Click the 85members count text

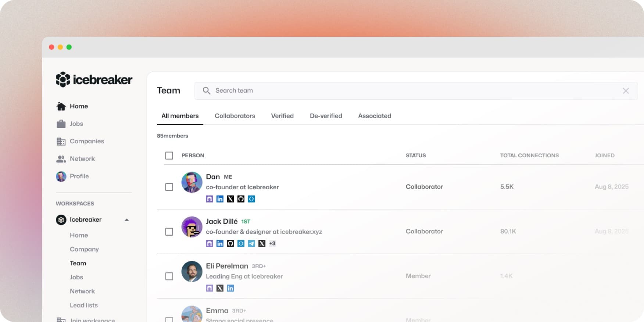[x=172, y=136]
